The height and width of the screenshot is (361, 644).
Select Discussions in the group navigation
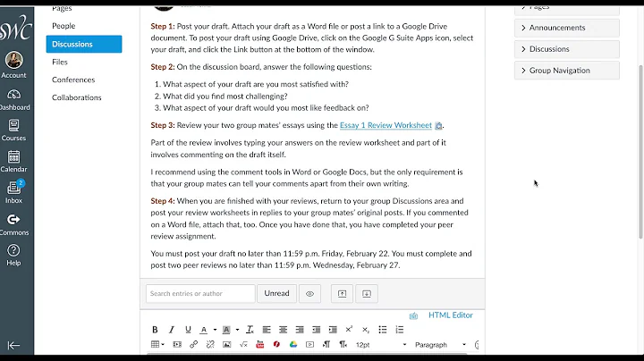(x=84, y=44)
